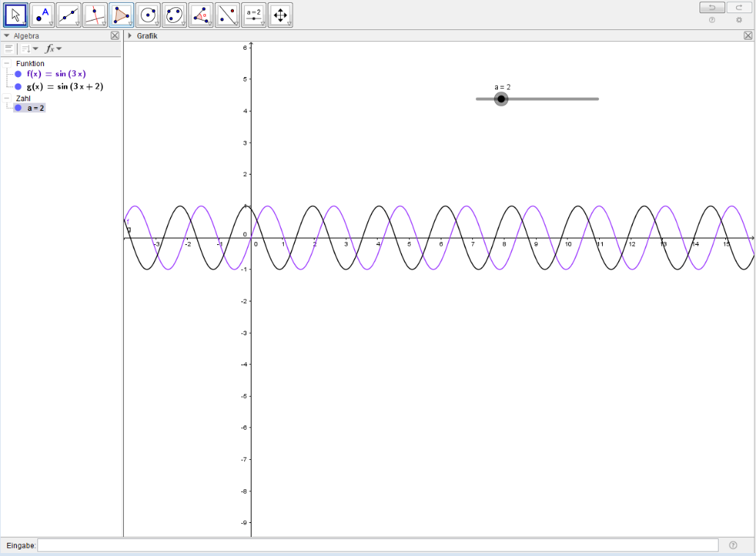
Task: Click the Grafik panel title
Action: point(147,36)
